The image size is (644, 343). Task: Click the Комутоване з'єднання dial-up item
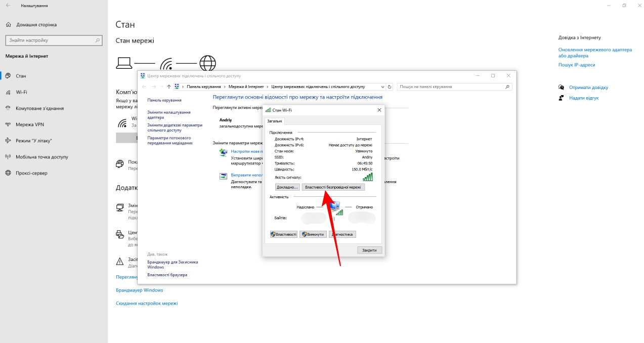coord(39,108)
